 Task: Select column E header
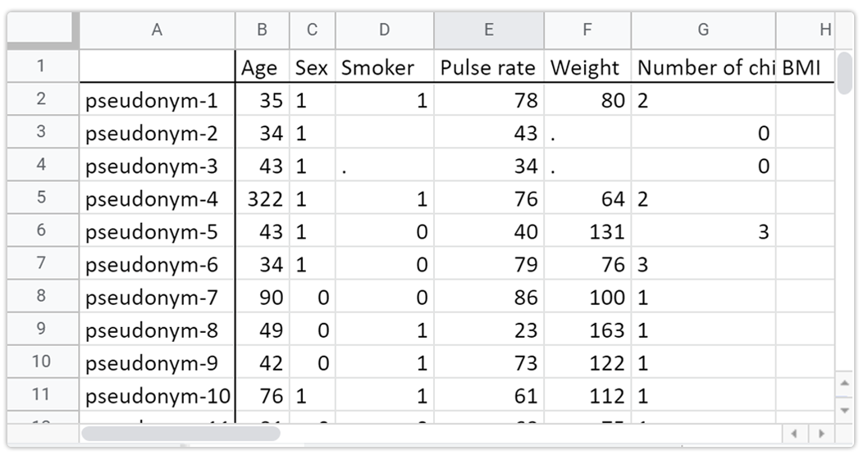(488, 30)
